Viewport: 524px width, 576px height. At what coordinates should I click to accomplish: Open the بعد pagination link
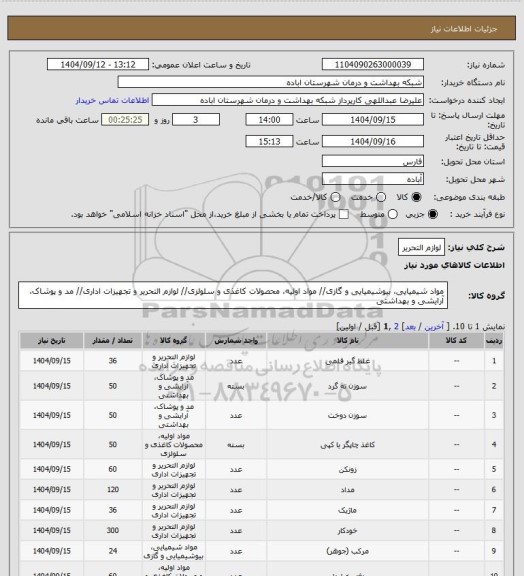point(410,327)
